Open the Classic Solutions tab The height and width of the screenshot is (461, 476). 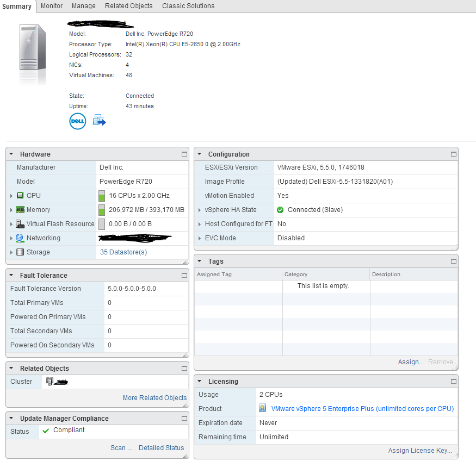pos(188,6)
